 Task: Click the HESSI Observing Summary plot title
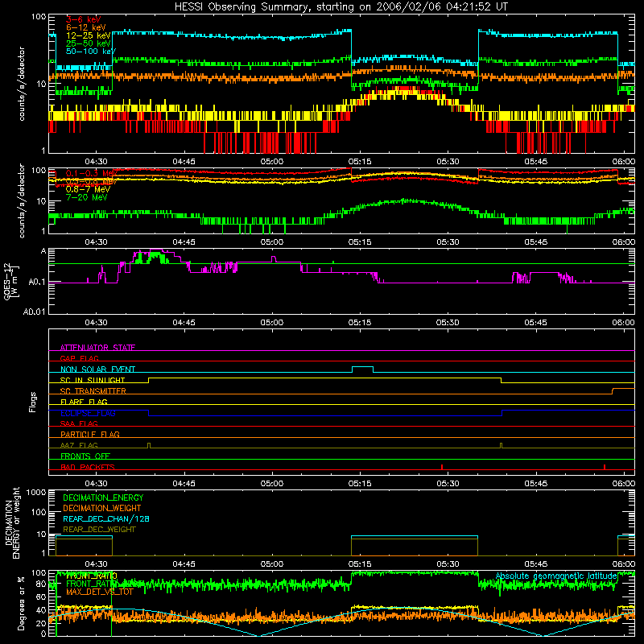point(341,7)
